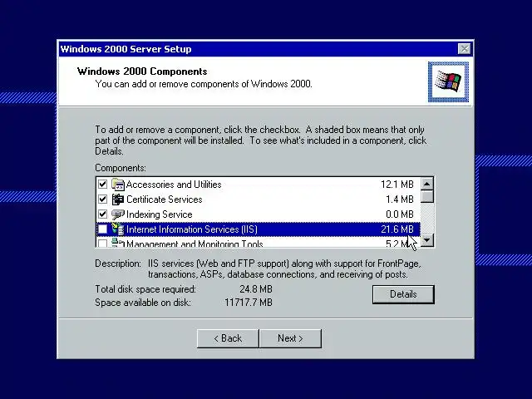Select Management and Monitoring Tools label
Screen dimensions: 532x399
click(195, 244)
